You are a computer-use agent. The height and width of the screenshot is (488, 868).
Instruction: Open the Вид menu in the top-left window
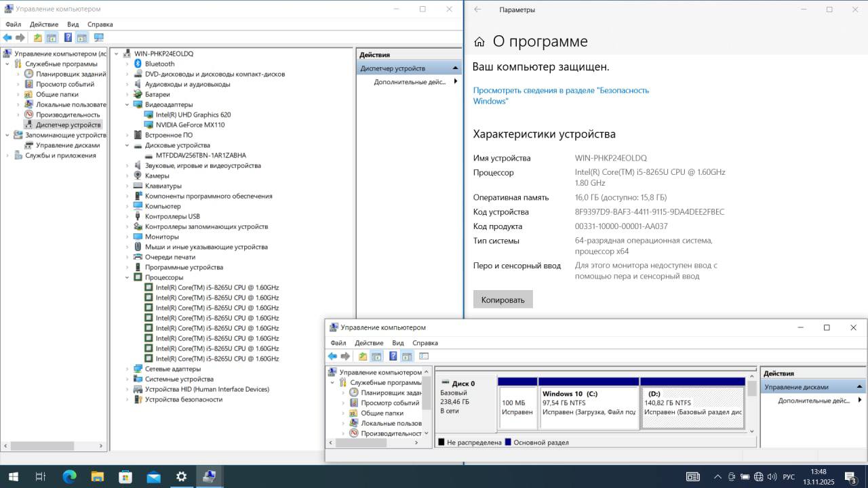[x=73, y=24]
